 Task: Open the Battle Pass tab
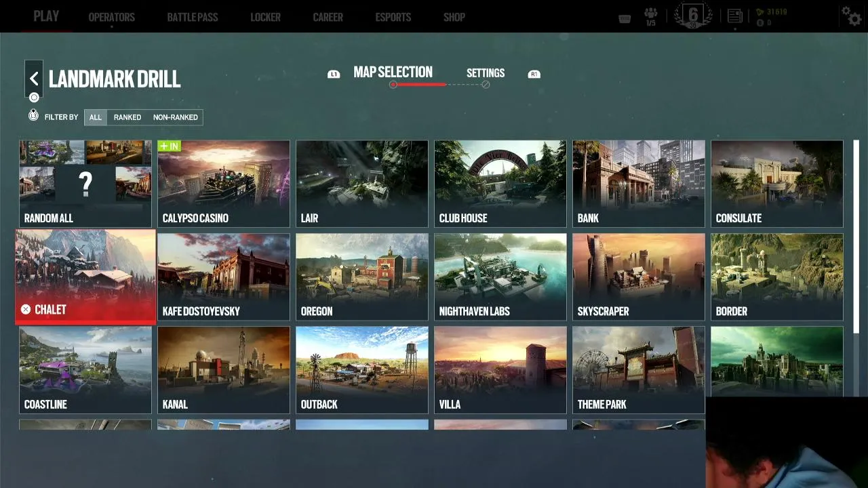point(193,18)
